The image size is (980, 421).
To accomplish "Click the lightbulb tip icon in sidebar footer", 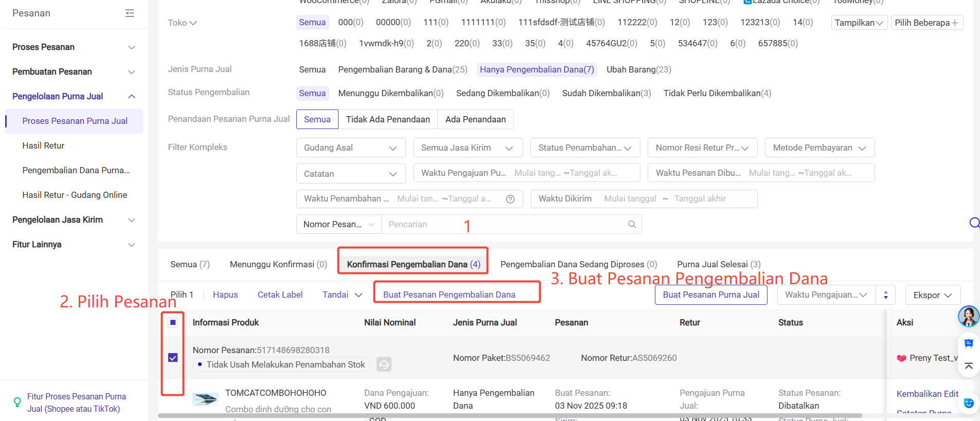I will tap(17, 402).
